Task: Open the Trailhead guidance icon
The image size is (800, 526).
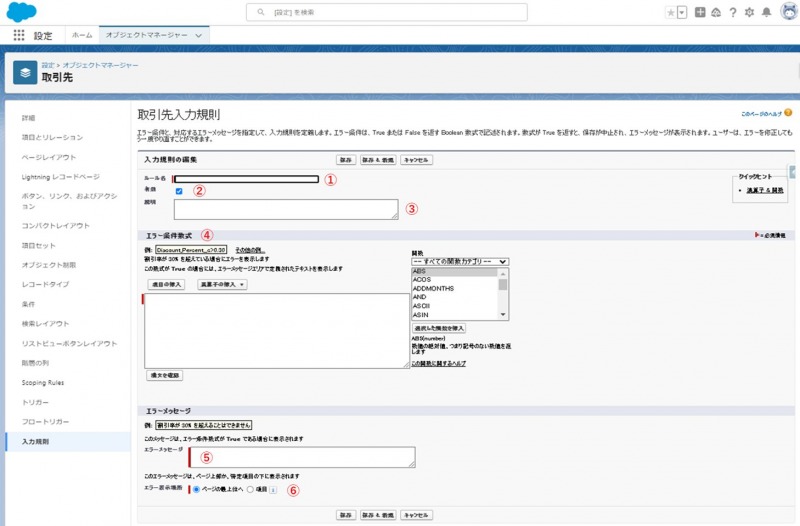Action: pyautogui.click(x=716, y=12)
